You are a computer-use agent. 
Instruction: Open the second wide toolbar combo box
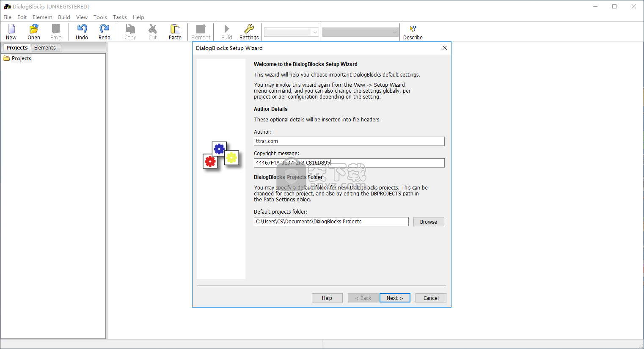(x=360, y=32)
